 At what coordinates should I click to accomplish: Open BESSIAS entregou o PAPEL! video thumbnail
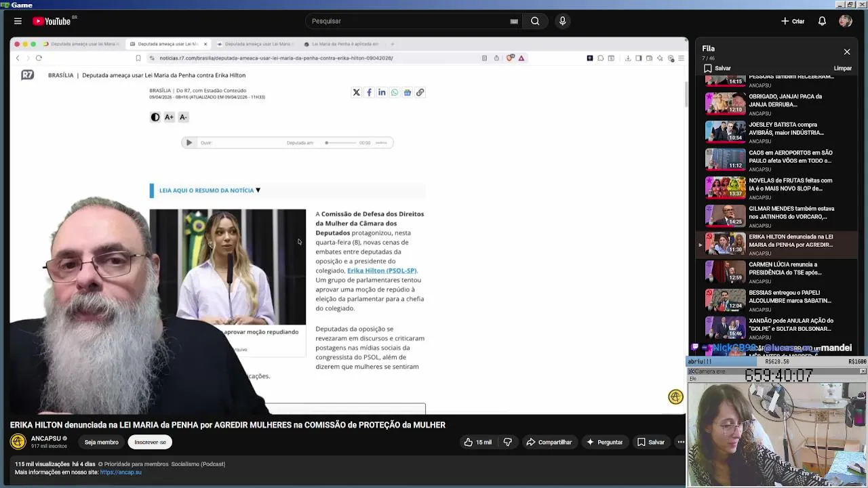pyautogui.click(x=726, y=300)
